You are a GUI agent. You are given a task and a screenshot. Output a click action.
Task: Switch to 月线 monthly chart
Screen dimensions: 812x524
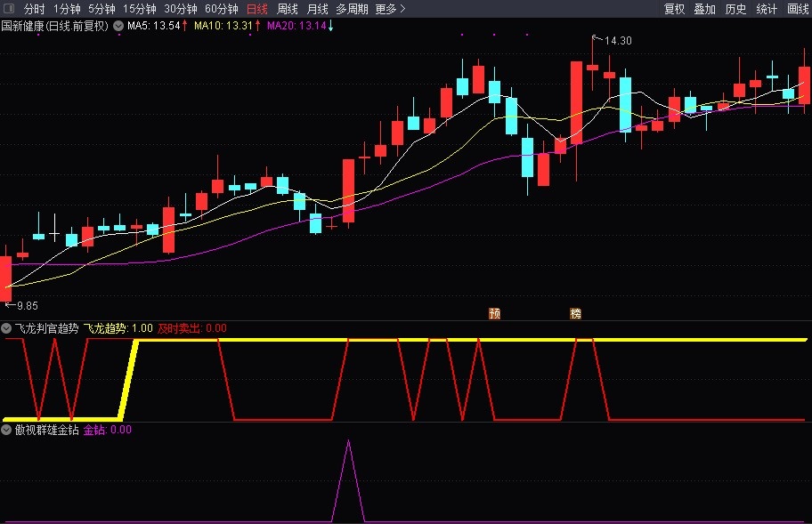pos(318,9)
